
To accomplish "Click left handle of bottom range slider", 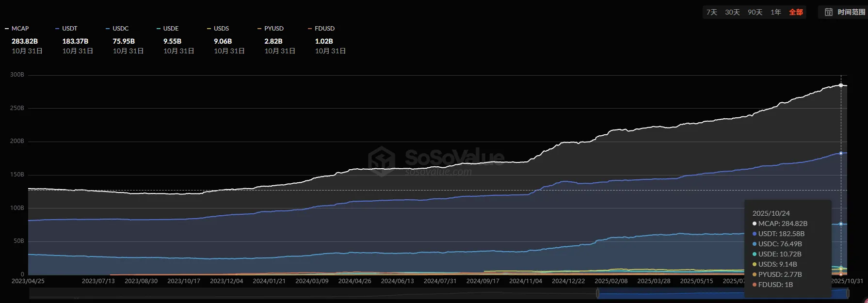I will coord(597,293).
